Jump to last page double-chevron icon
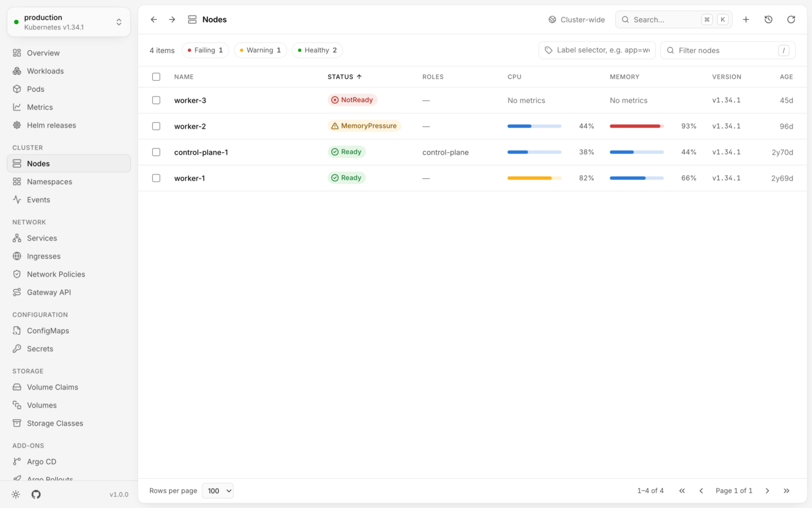The width and height of the screenshot is (812, 508). coord(787,491)
